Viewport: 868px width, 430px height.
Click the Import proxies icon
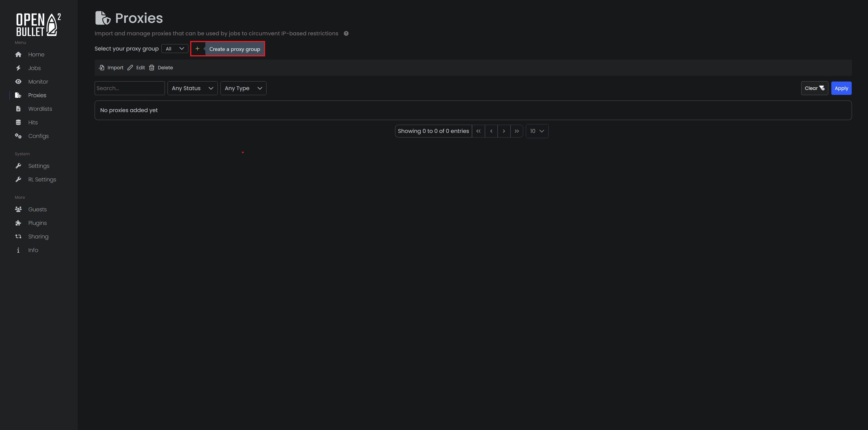tap(101, 67)
